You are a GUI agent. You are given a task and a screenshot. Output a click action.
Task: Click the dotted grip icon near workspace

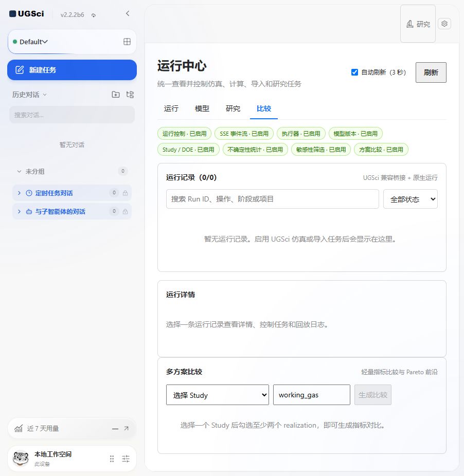pos(112,459)
